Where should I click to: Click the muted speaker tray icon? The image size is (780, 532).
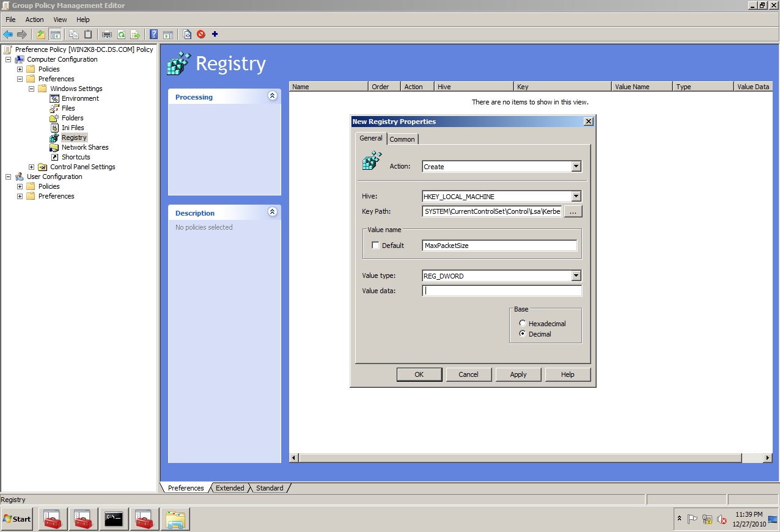[722, 519]
